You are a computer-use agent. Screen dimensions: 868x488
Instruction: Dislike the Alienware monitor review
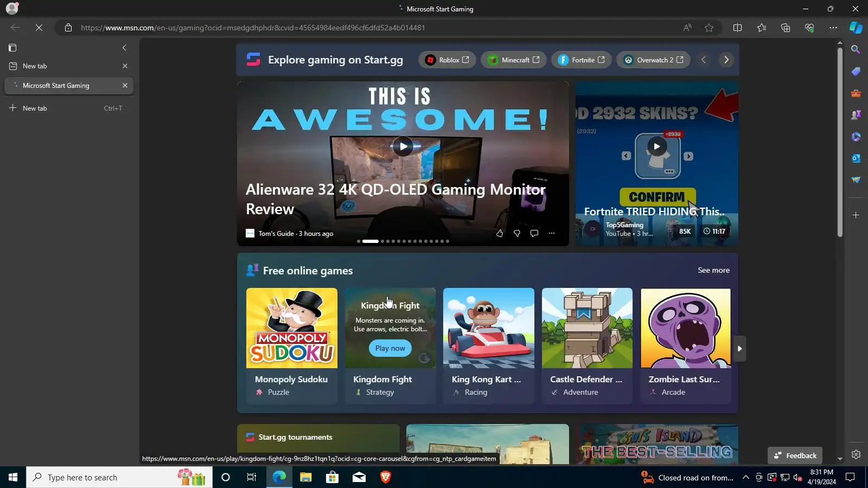[517, 233]
